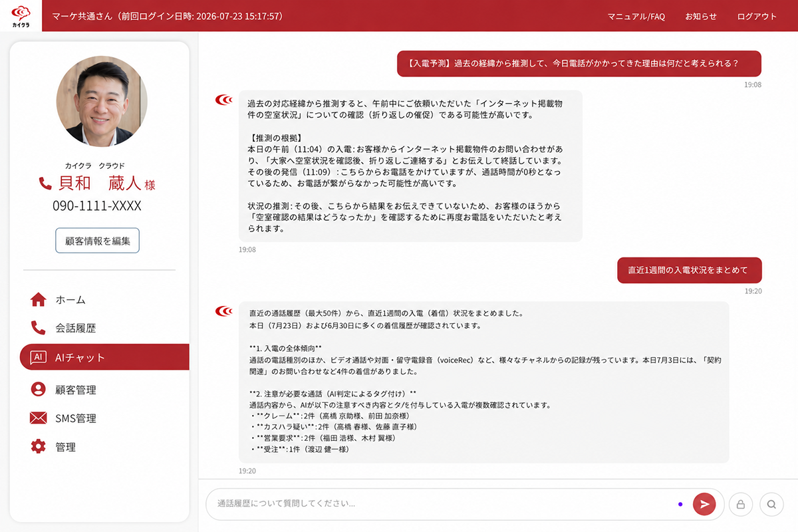Click the 直近1週間の入電状況をまとめて message bubble
The height and width of the screenshot is (532, 798).
[689, 270]
